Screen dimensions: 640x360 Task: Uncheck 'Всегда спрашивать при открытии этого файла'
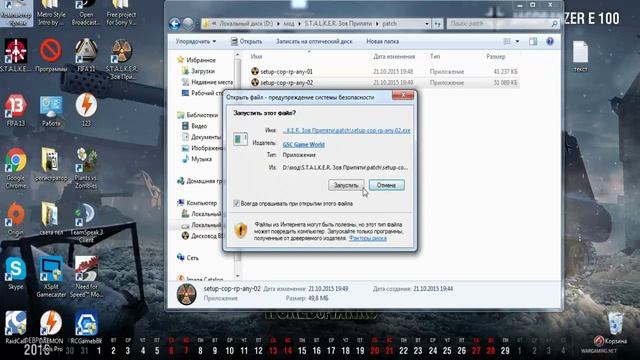pyautogui.click(x=236, y=203)
